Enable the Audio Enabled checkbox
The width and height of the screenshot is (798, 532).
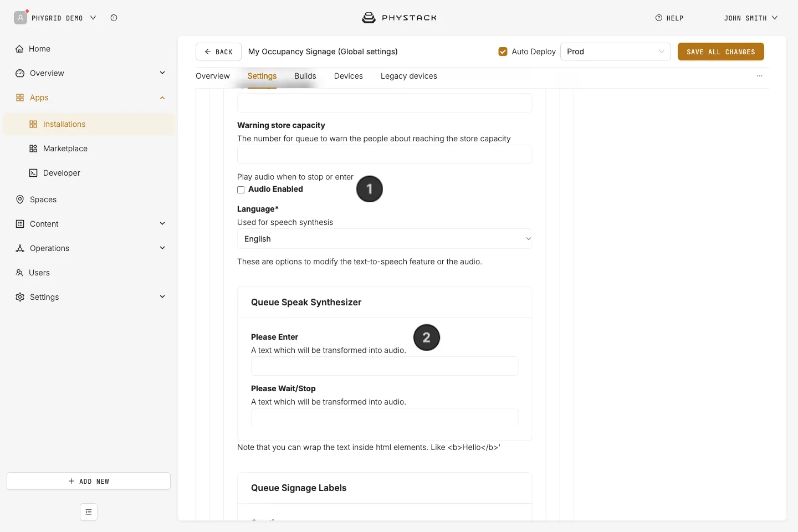[241, 190]
